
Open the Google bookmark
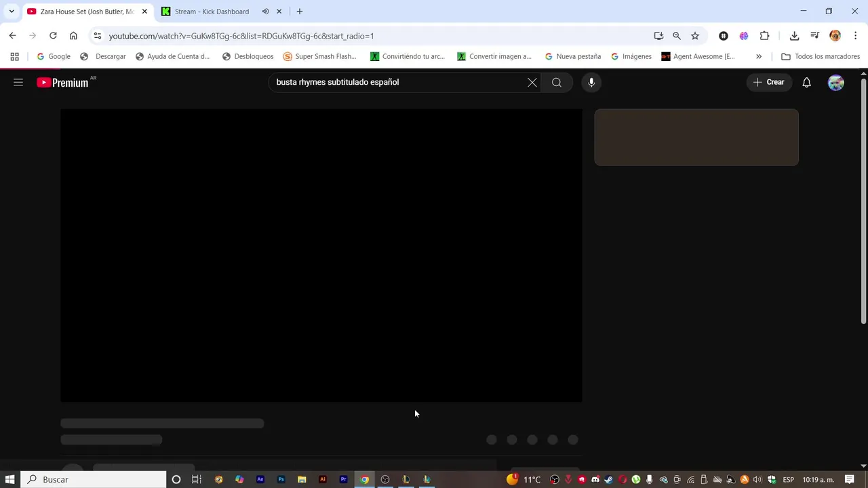54,56
